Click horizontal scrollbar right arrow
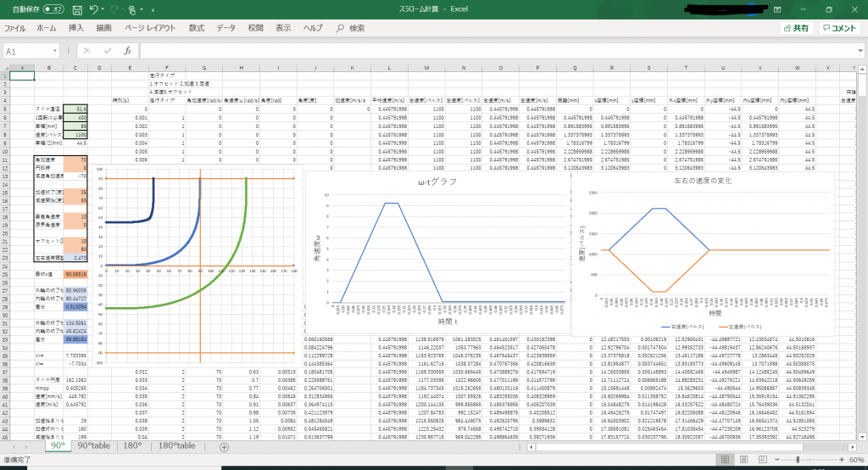This screenshot has width=868, height=470. click(852, 447)
